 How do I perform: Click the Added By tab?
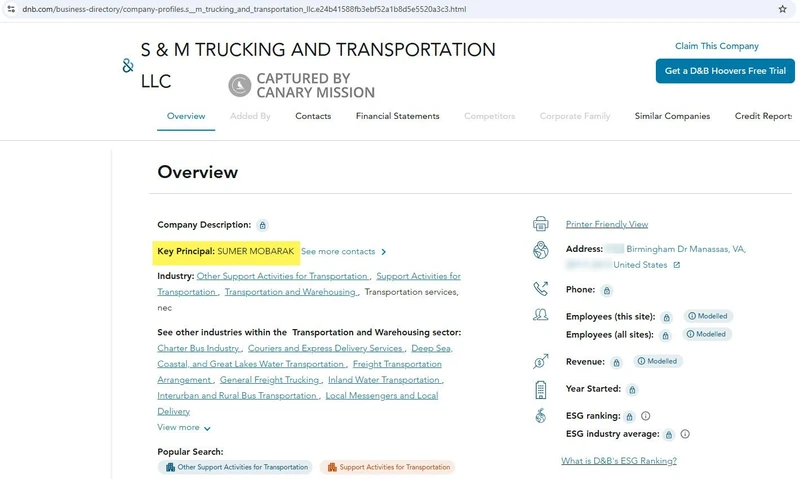(x=250, y=116)
